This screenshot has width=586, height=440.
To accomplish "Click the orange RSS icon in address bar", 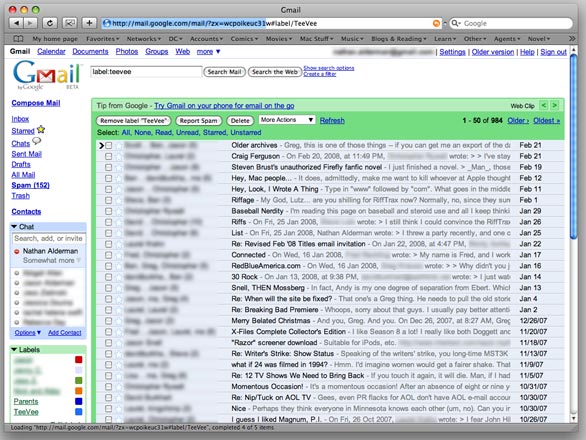I will [436, 23].
